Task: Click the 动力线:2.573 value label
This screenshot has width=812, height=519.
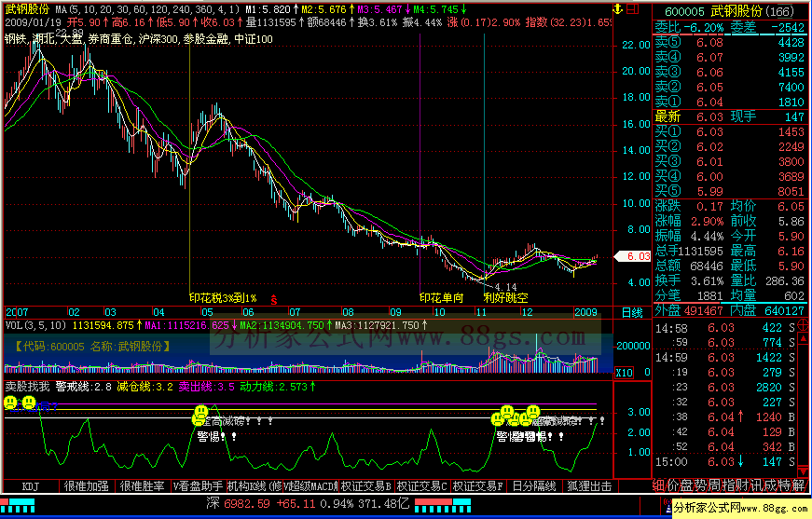Action: point(278,387)
